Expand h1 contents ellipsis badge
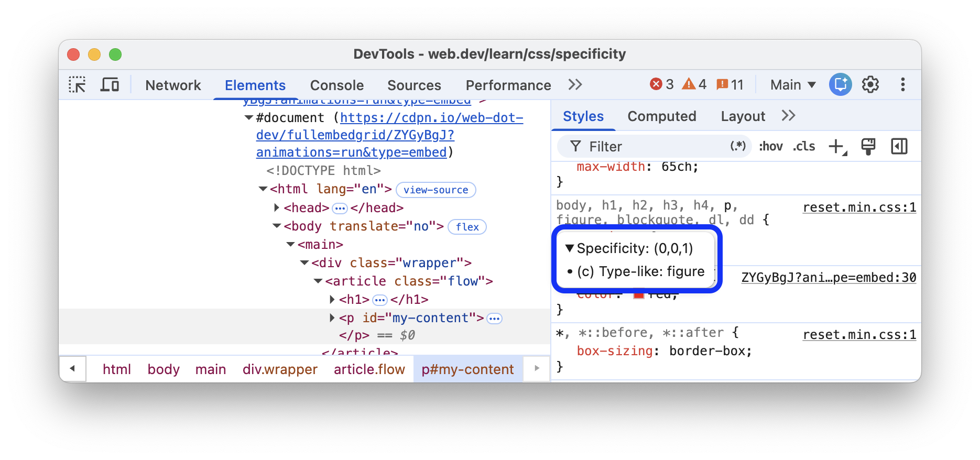 [380, 300]
